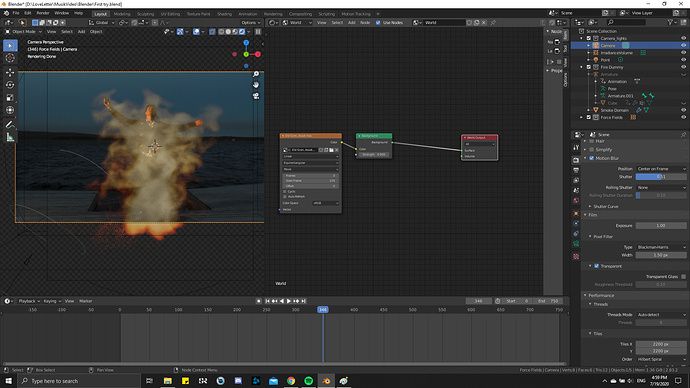Enable Cyclic checkbox in image node
Viewport: 690px width, 388px height.
pyautogui.click(x=285, y=192)
